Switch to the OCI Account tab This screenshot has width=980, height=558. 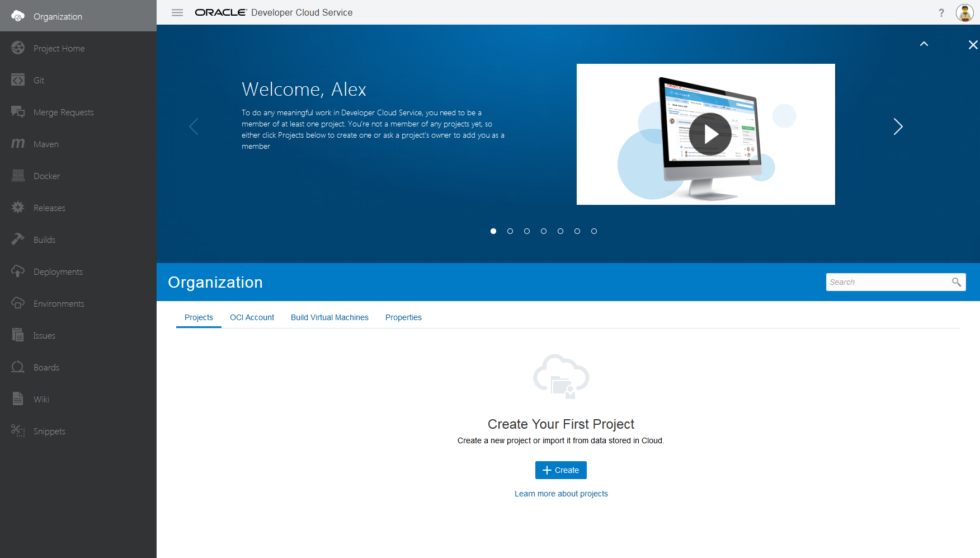[252, 317]
